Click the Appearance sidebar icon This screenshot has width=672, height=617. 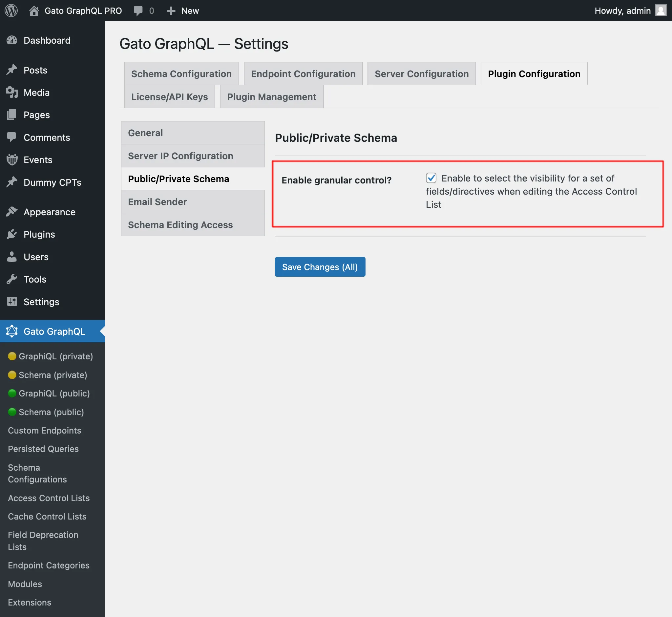pyautogui.click(x=12, y=212)
